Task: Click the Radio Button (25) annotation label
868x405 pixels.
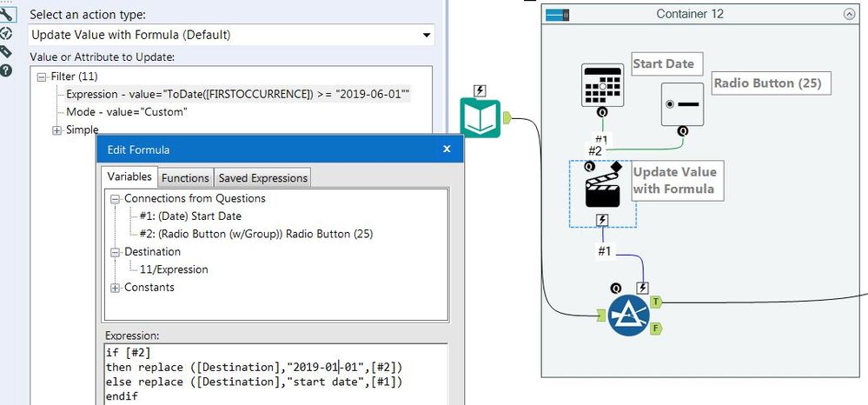Action: coord(772,83)
